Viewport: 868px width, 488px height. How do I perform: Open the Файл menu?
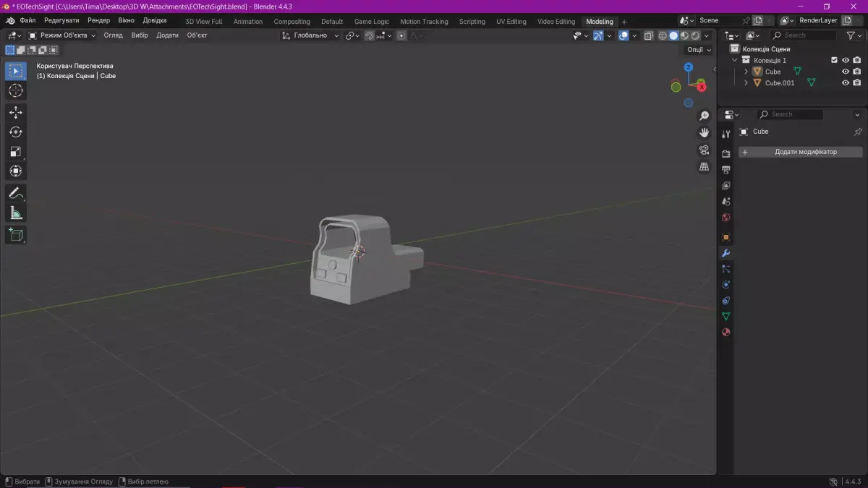[x=28, y=21]
